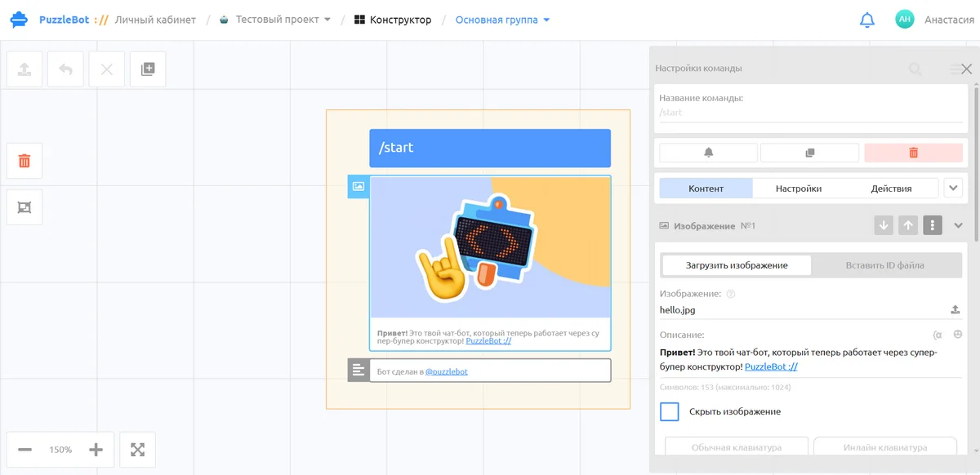
Task: Click the image block icon on the canvas
Action: (x=359, y=187)
